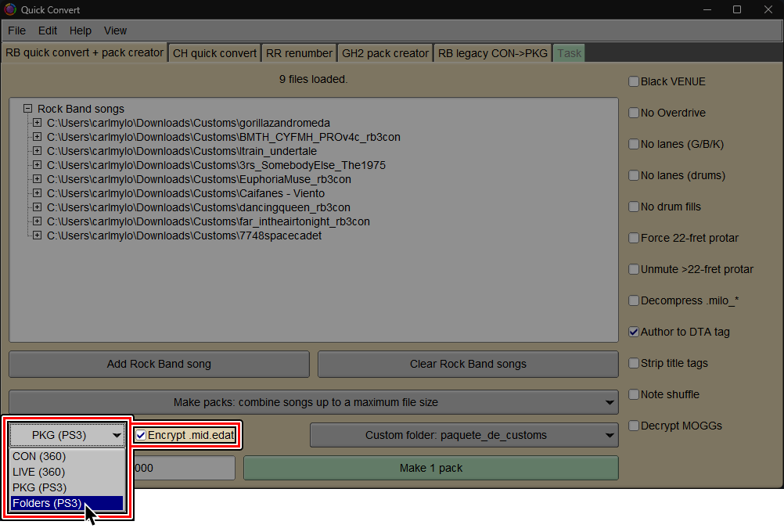Minimize the Quick Convert window
The height and width of the screenshot is (532, 784).
click(x=707, y=9)
